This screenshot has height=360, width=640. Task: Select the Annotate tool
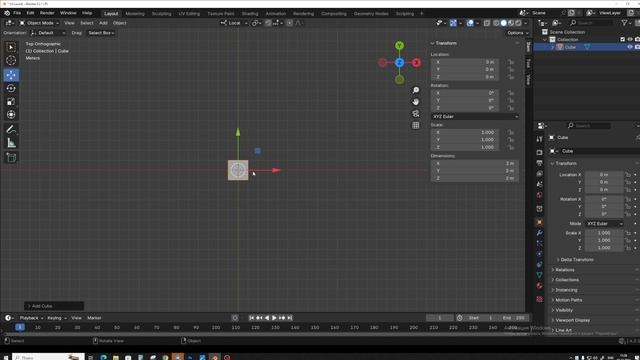pos(11,129)
